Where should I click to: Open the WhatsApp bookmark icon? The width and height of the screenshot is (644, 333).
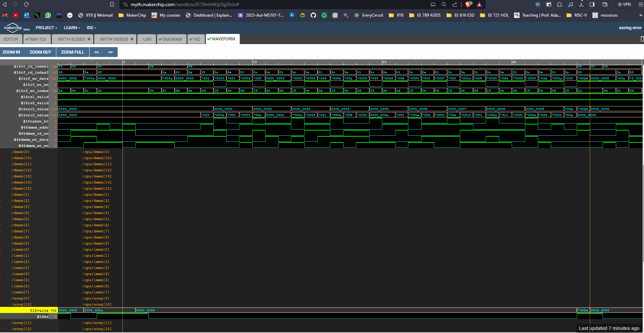48,15
